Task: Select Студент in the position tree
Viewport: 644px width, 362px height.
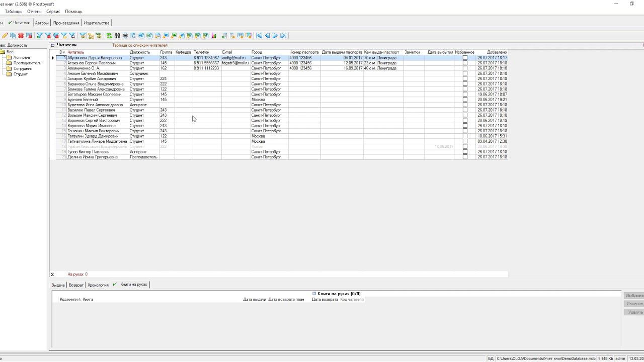Action: pyautogui.click(x=21, y=74)
